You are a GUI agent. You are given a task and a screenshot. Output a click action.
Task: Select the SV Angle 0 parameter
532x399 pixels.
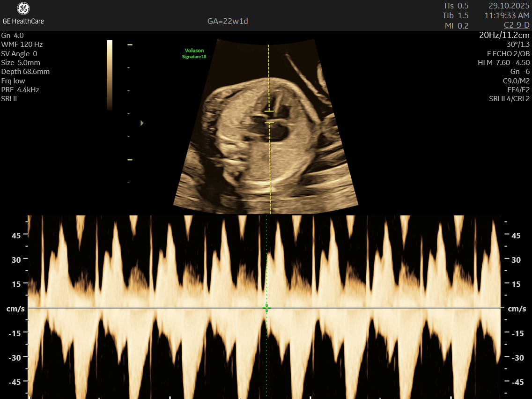click(x=19, y=53)
